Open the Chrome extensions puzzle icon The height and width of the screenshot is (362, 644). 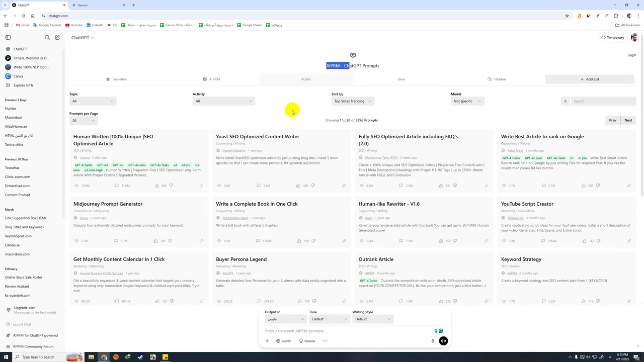pyautogui.click(x=616, y=16)
